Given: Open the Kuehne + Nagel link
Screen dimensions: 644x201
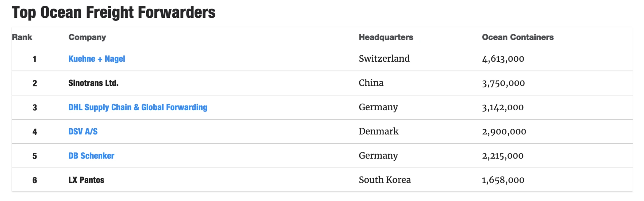Looking at the screenshot, I should (97, 59).
